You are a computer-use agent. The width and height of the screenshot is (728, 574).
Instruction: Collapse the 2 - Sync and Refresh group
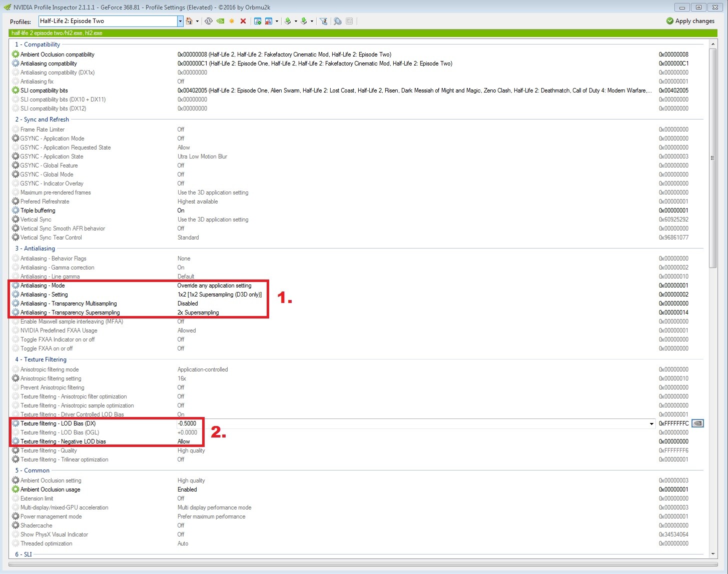pyautogui.click(x=42, y=119)
